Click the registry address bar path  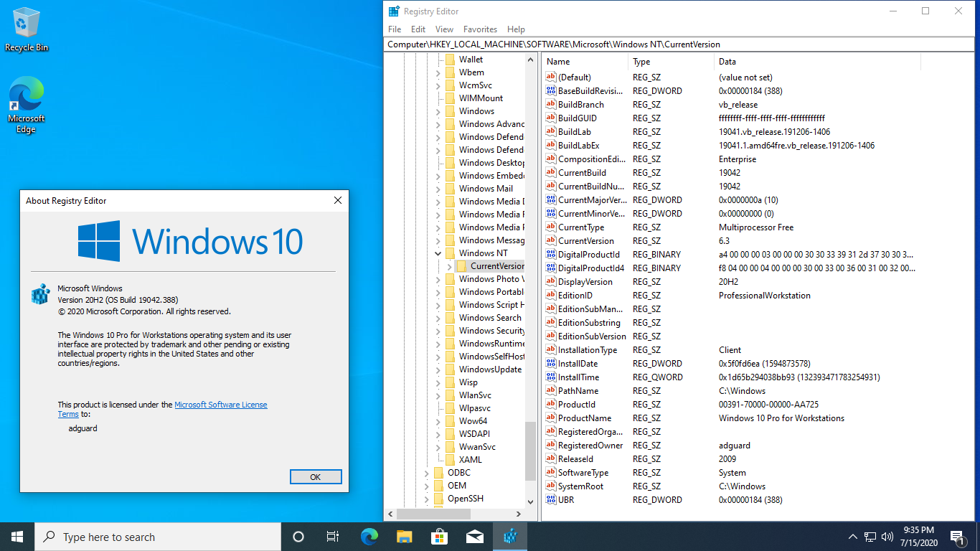tap(679, 44)
